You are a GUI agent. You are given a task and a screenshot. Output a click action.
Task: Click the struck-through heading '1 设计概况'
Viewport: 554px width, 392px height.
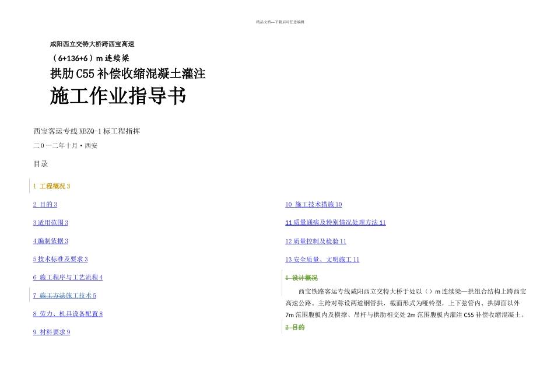click(x=301, y=278)
